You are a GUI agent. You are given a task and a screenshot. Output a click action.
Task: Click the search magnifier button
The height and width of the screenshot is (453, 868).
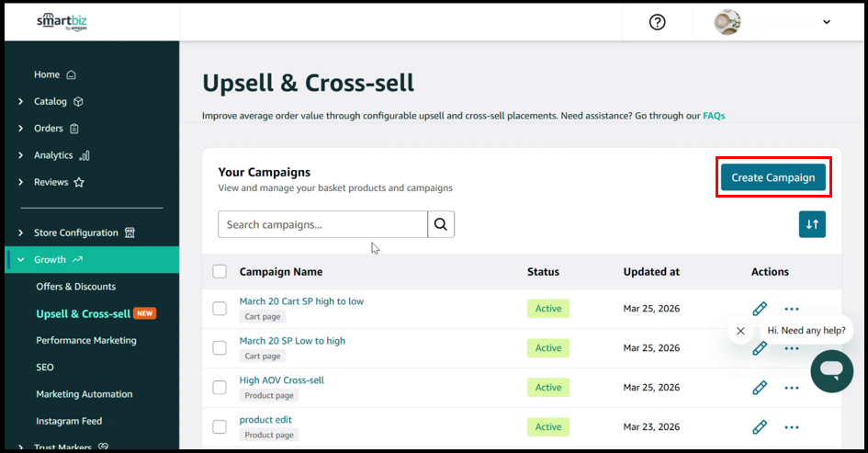(x=441, y=224)
